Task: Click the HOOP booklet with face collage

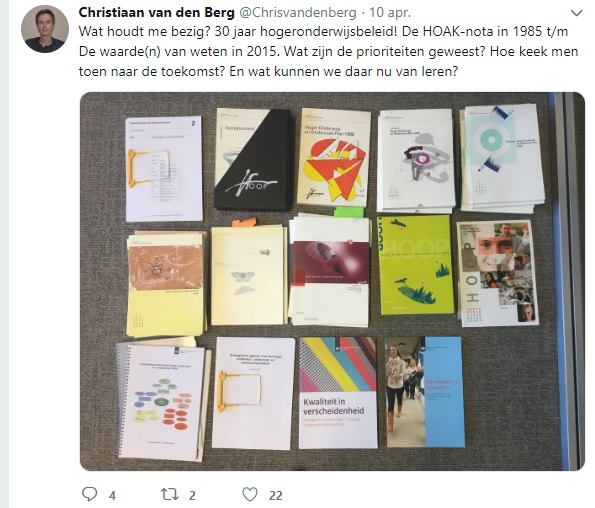Action: [x=498, y=273]
